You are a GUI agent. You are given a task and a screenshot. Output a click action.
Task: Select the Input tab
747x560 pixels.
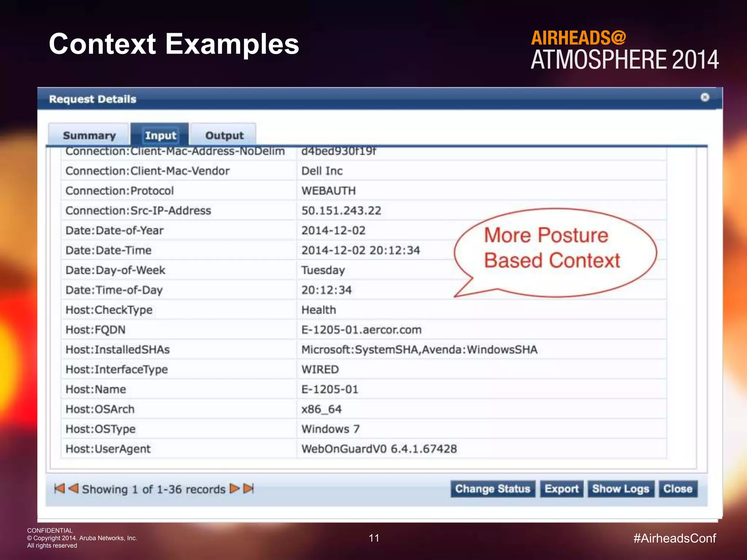[x=160, y=135]
